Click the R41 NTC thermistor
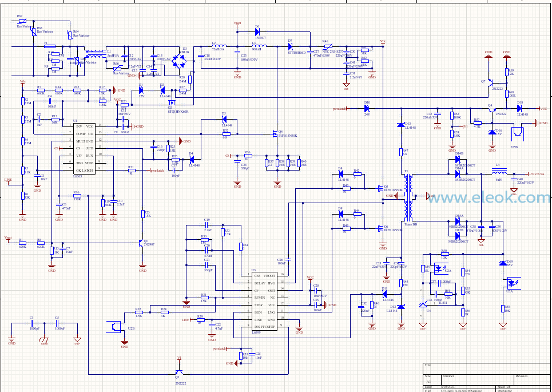The image size is (552, 392). coord(327,46)
